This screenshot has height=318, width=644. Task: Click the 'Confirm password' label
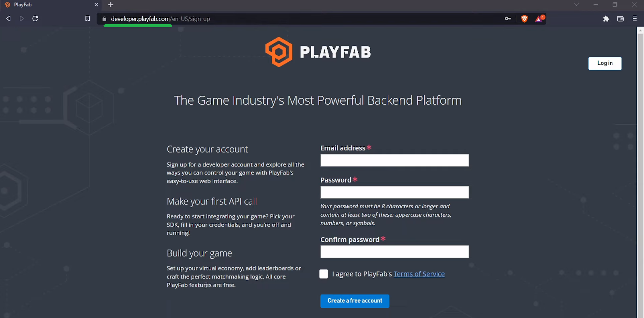tap(350, 240)
